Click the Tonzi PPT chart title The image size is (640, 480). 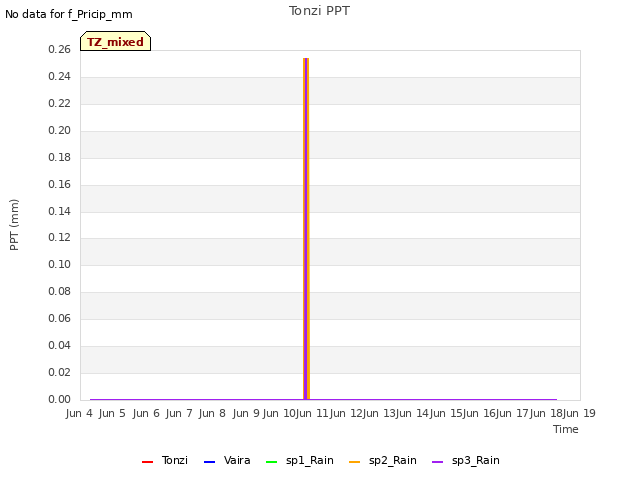[x=319, y=11]
